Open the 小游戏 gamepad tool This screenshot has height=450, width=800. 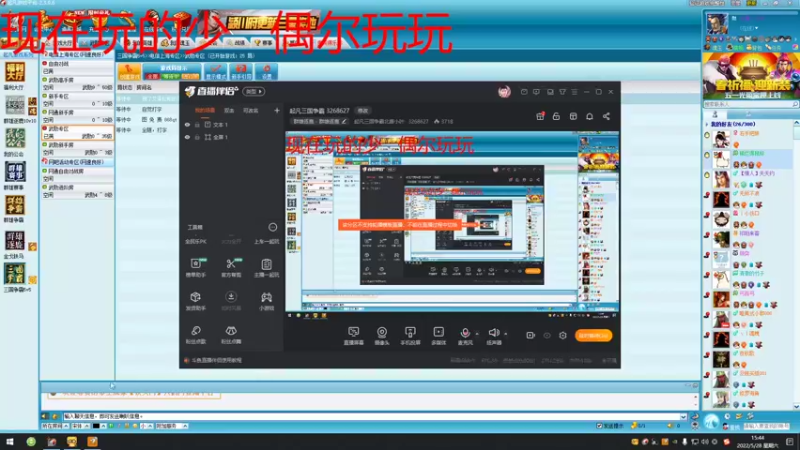[266, 301]
